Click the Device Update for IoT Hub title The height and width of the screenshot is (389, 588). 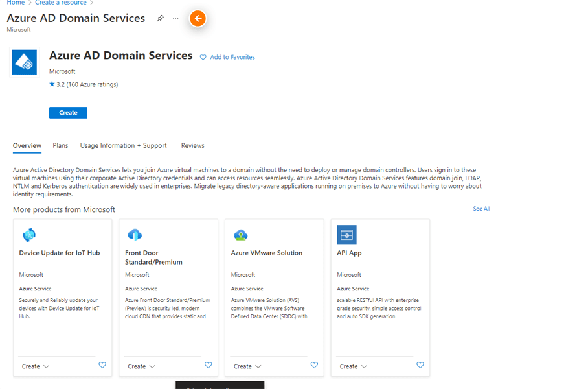60,253
